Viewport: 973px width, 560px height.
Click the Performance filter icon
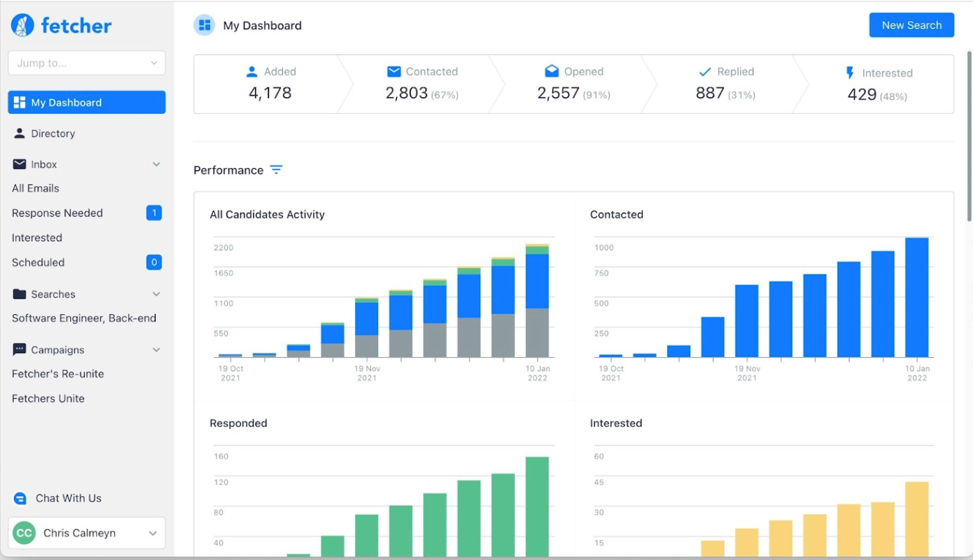pyautogui.click(x=277, y=170)
